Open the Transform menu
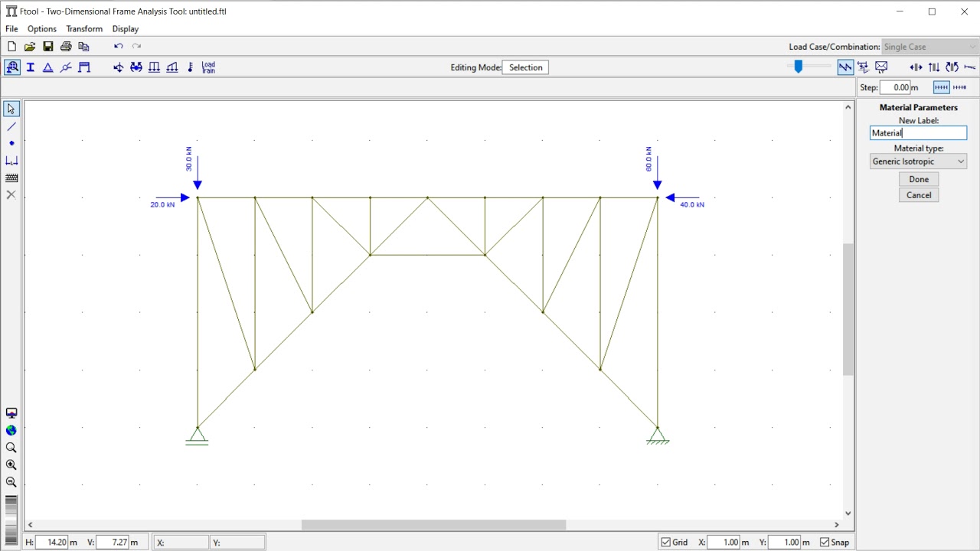 [84, 29]
